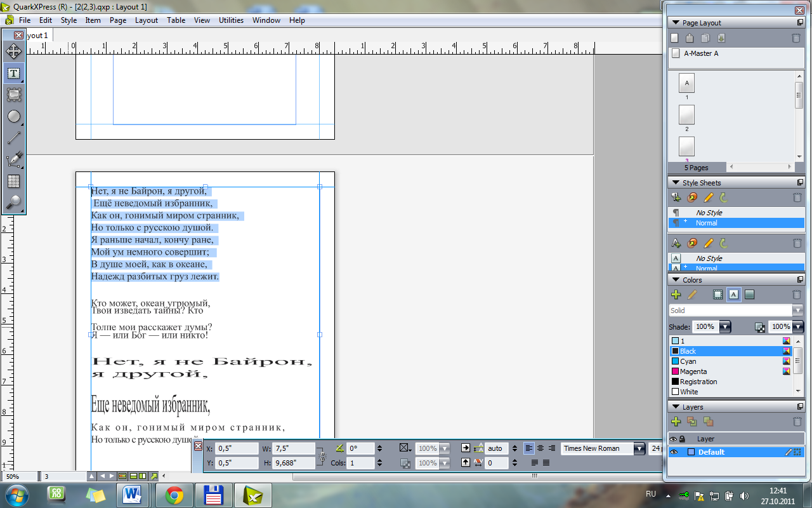Add a new layer with plus icon
812x508 pixels.
pyautogui.click(x=676, y=422)
